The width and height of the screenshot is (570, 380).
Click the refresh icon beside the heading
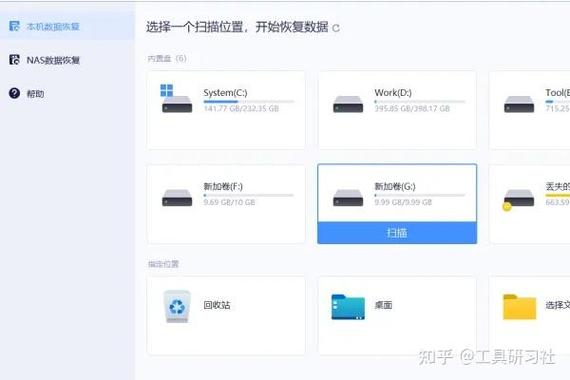pos(336,28)
